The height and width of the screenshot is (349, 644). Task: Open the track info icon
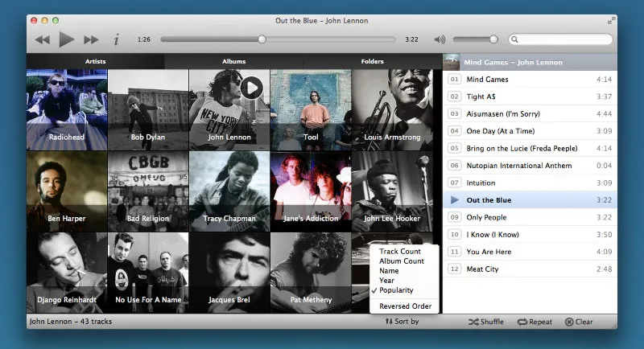(x=116, y=39)
